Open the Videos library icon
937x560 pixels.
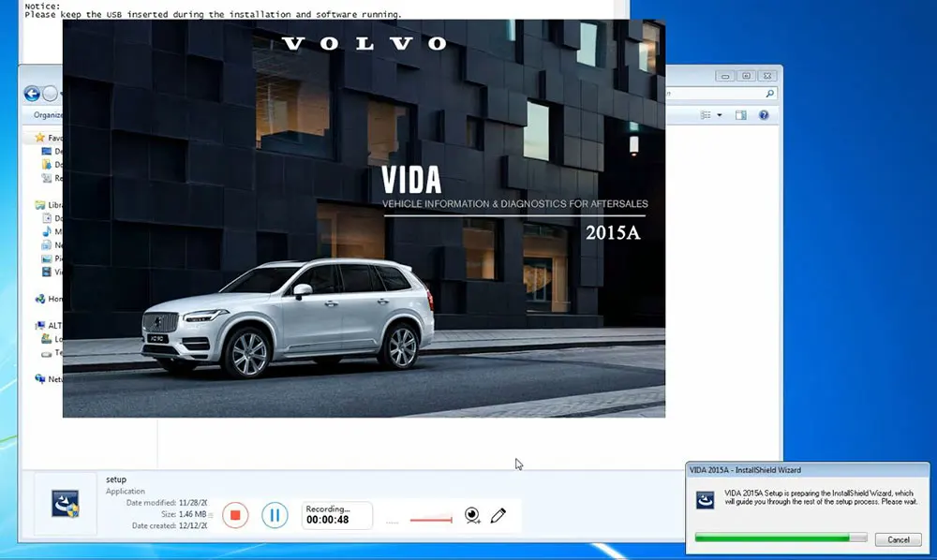coord(47,272)
